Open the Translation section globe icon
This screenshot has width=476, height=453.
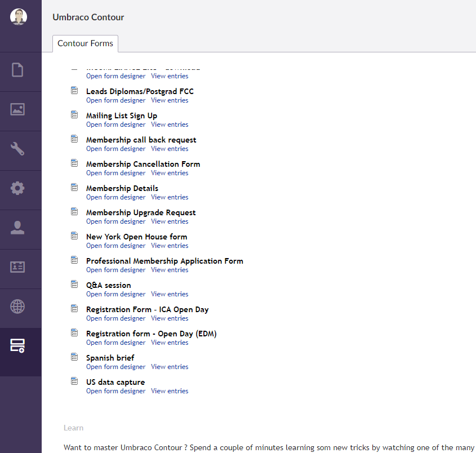17,307
